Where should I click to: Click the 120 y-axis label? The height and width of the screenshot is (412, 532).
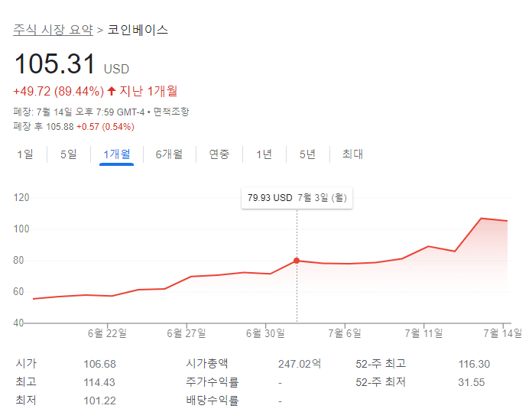pyautogui.click(x=21, y=197)
